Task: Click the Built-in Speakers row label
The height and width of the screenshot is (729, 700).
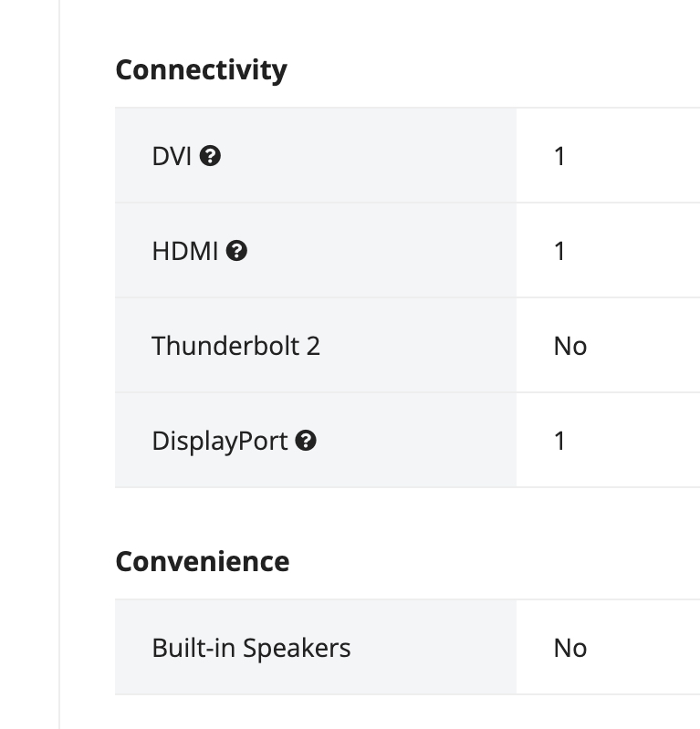Action: 251,648
